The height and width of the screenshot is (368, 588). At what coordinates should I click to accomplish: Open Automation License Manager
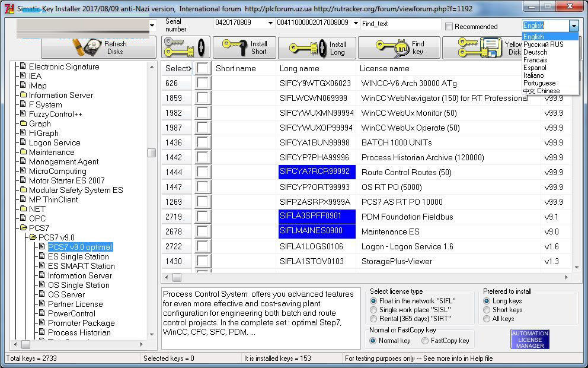coord(529,339)
